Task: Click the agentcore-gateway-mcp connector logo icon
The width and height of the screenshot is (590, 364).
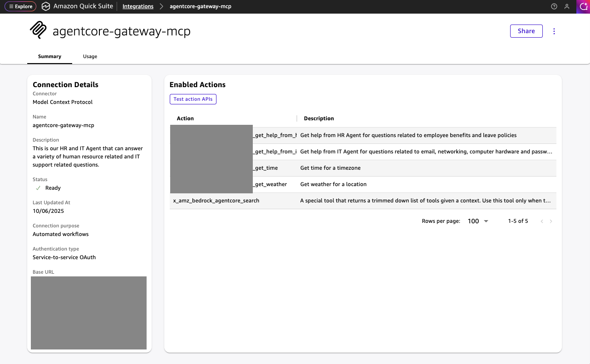Action: [39, 30]
